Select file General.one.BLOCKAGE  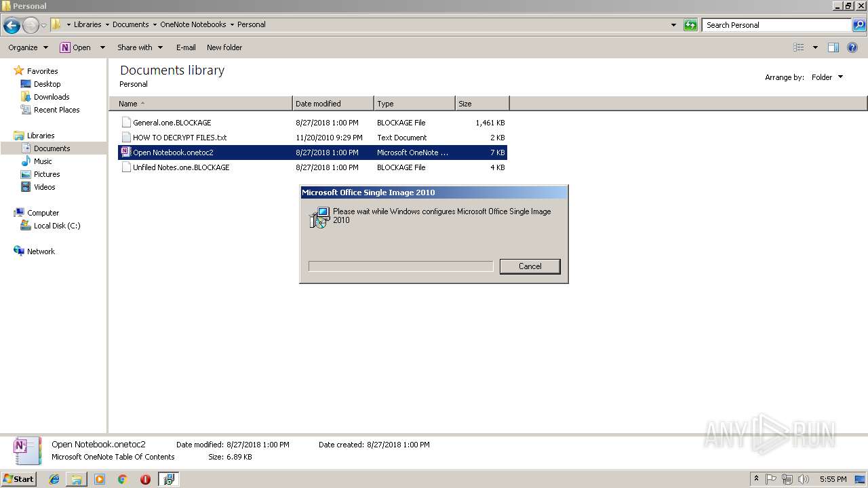click(313, 123)
